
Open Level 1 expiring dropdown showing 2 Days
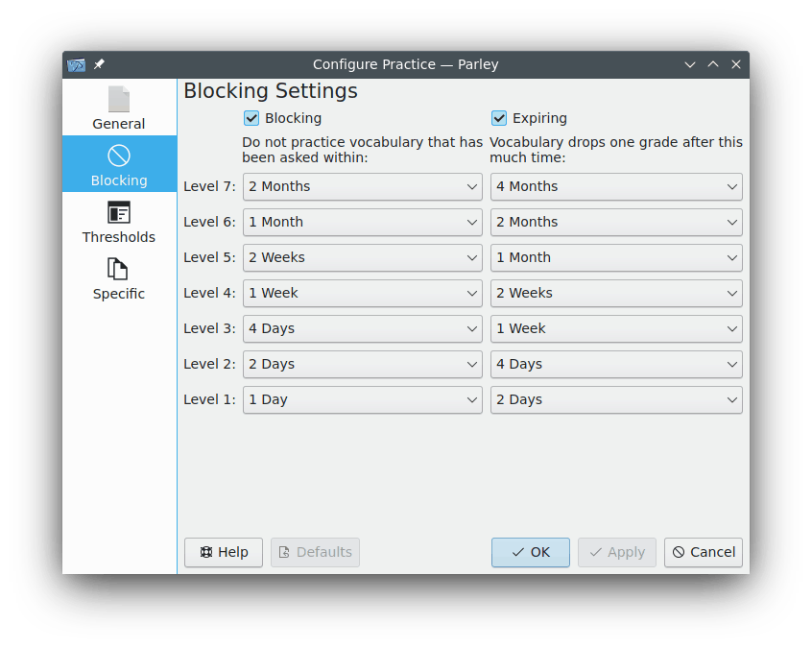[x=616, y=399]
